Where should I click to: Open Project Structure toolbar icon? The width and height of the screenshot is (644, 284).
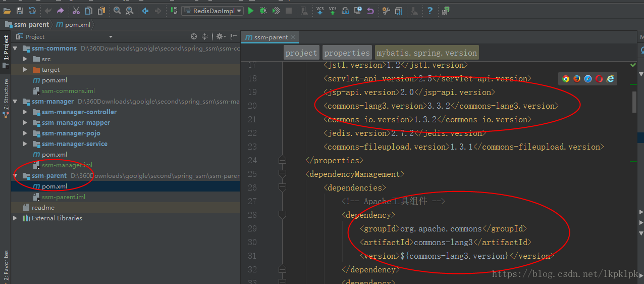point(399,10)
